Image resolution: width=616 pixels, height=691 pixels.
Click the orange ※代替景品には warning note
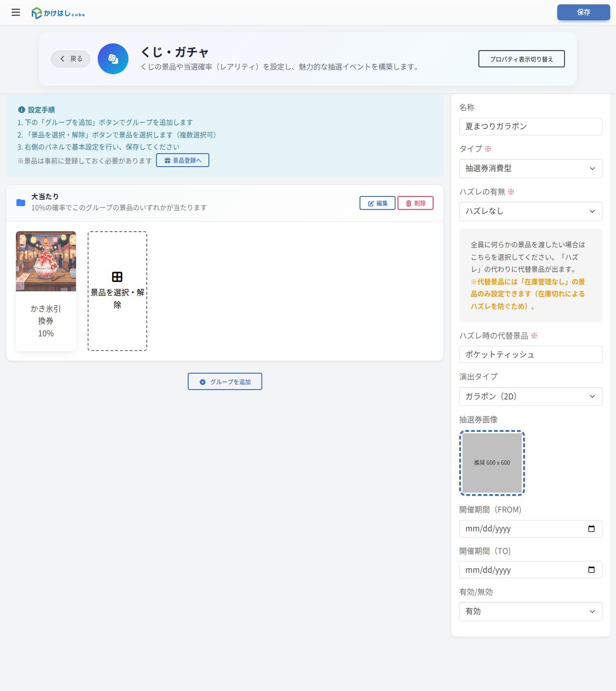(x=528, y=294)
